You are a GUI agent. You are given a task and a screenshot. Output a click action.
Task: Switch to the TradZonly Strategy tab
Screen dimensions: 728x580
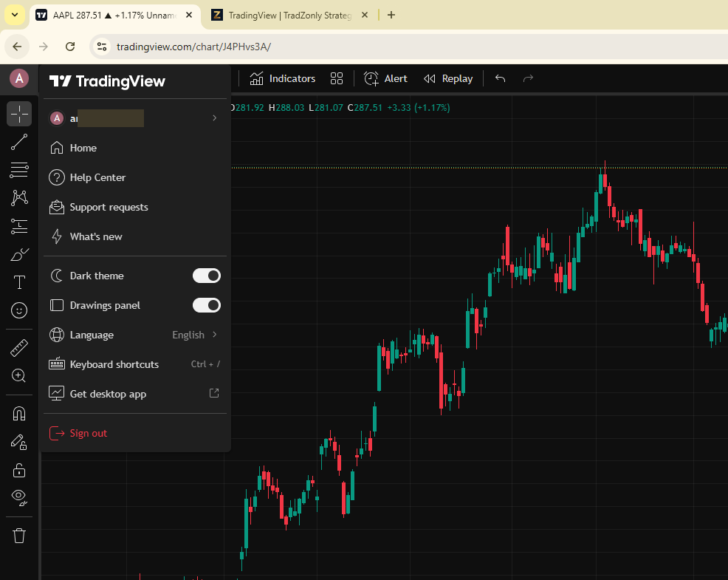point(290,16)
